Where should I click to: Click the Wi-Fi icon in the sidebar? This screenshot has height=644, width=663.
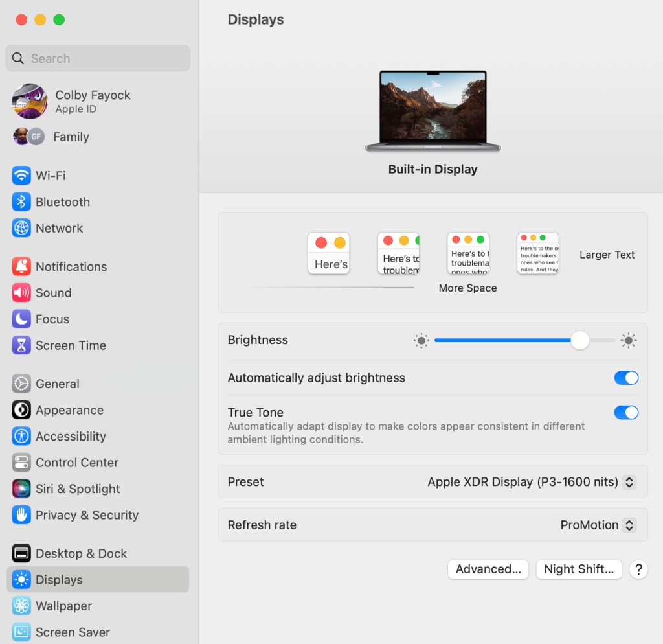[x=21, y=175]
